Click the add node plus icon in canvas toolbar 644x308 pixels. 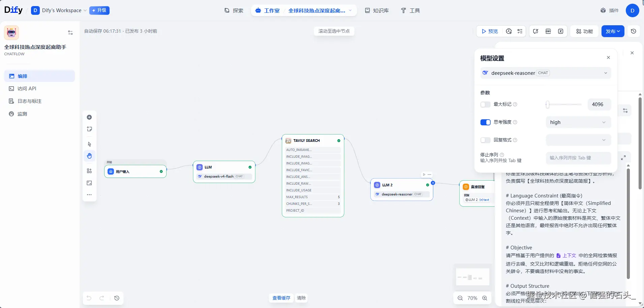[x=89, y=117]
